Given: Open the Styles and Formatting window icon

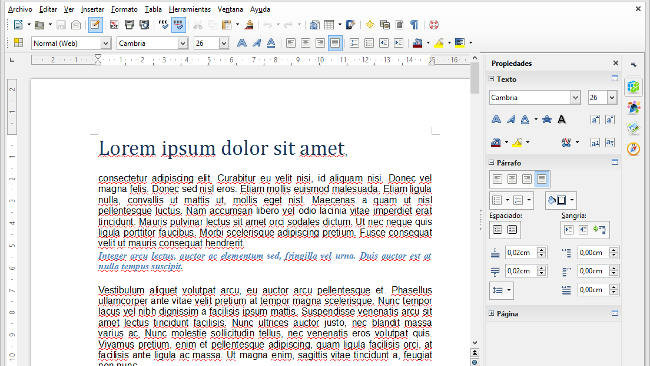Looking at the screenshot, I should [18, 43].
